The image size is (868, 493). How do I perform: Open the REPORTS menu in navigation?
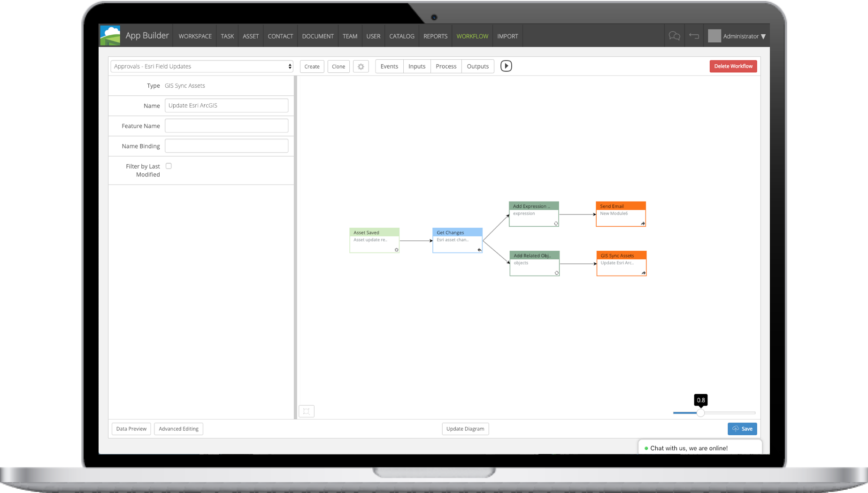point(435,36)
